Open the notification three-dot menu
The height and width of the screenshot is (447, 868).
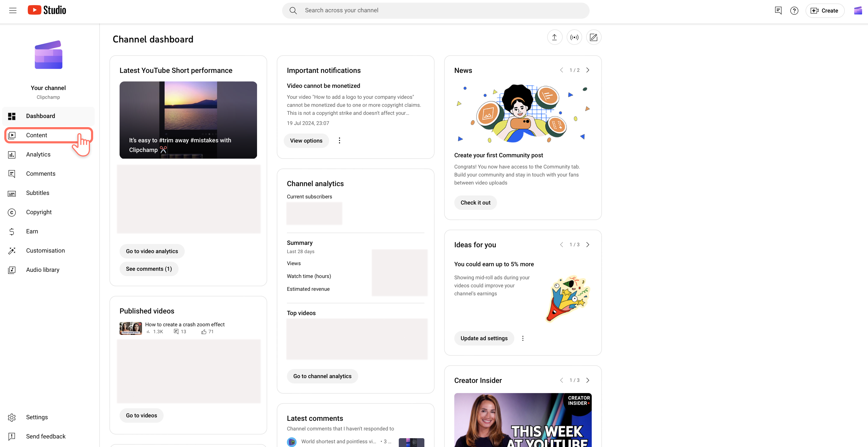coord(339,140)
